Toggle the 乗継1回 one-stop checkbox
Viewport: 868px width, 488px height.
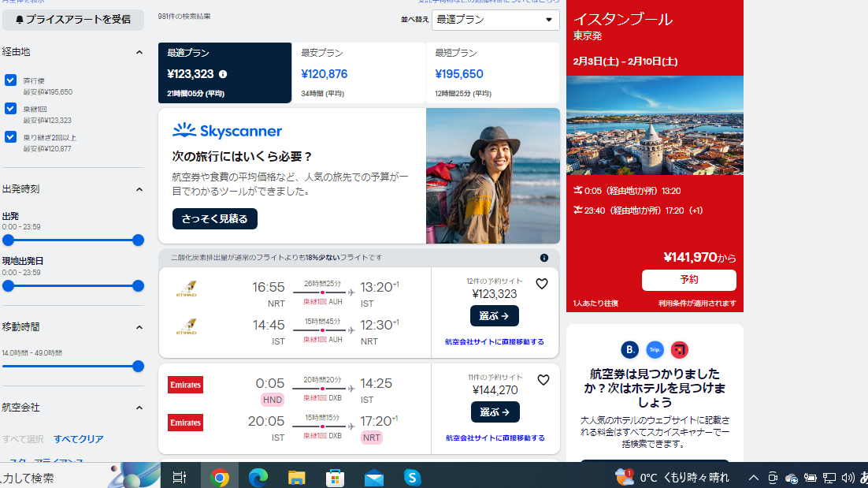[x=10, y=109]
